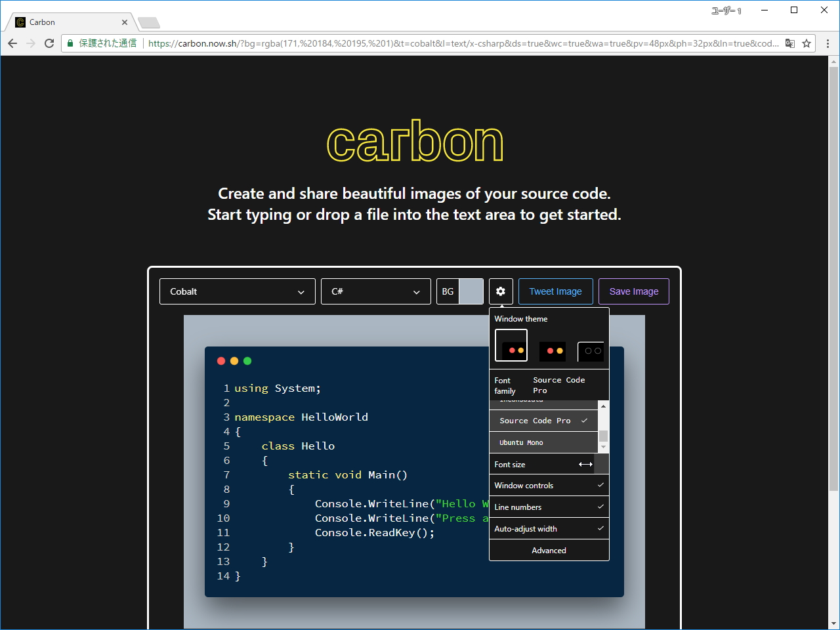The width and height of the screenshot is (840, 630).
Task: Bookmark this page with the star icon
Action: [807, 43]
